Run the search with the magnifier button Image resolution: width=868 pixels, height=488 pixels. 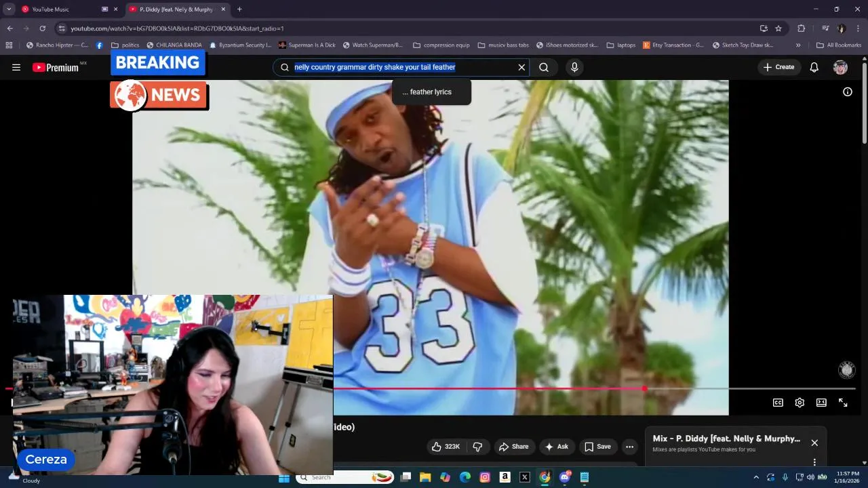pos(544,67)
